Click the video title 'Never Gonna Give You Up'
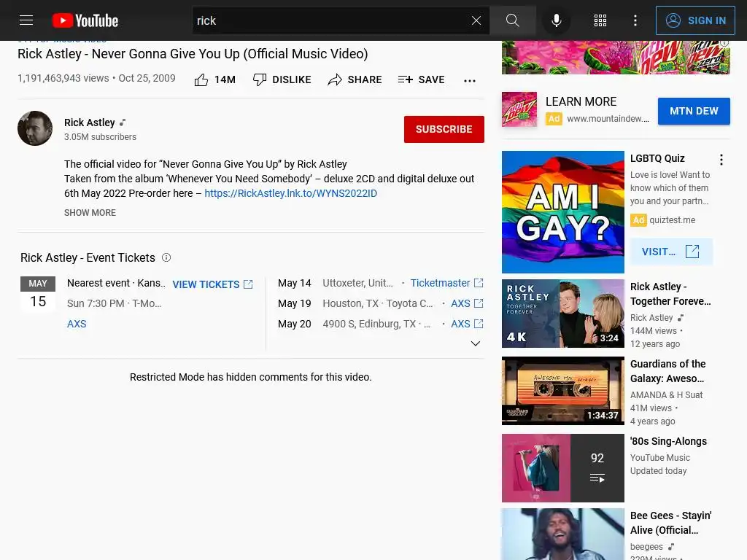 point(193,54)
